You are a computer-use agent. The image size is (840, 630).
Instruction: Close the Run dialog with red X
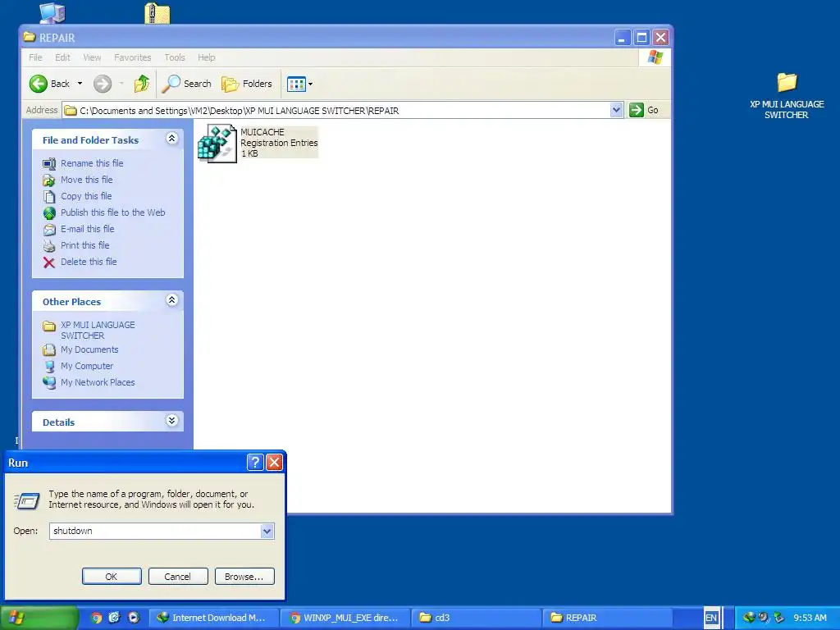(x=274, y=463)
